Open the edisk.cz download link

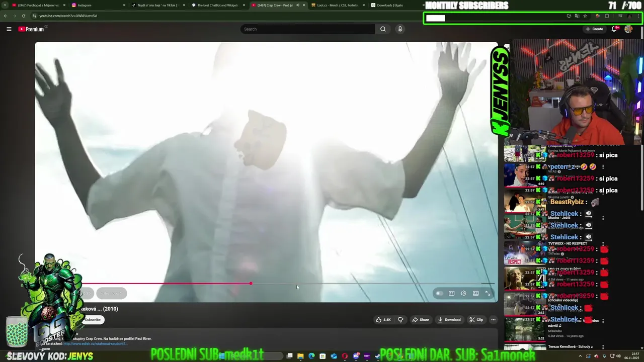pos(95,344)
